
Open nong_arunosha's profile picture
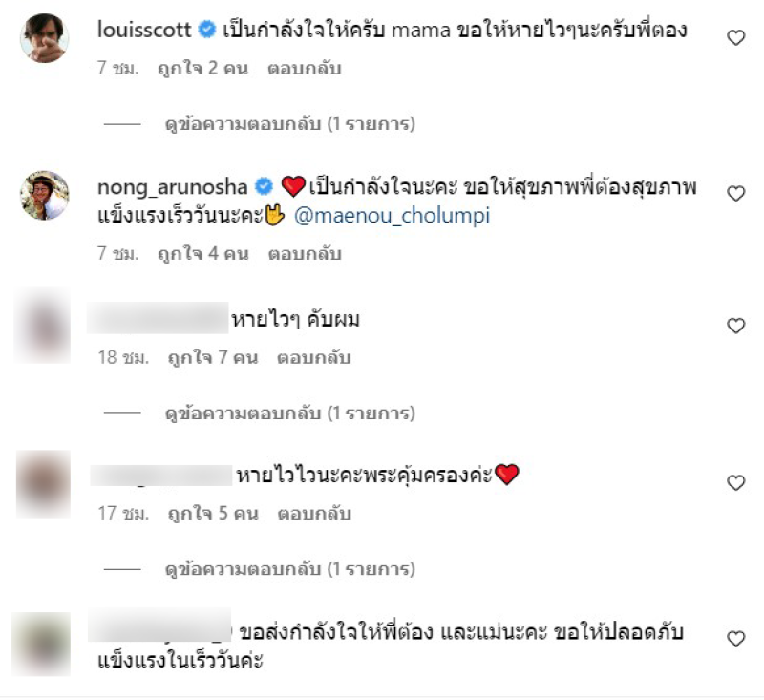click(x=44, y=195)
